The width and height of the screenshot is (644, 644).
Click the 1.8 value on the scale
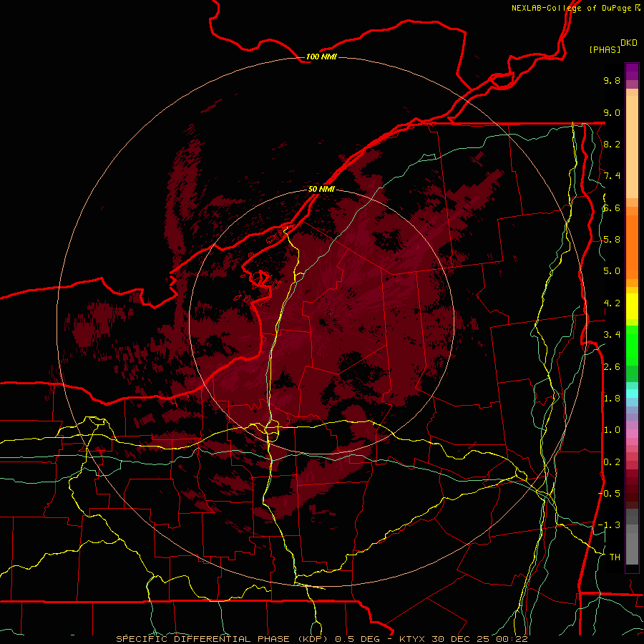[612, 399]
